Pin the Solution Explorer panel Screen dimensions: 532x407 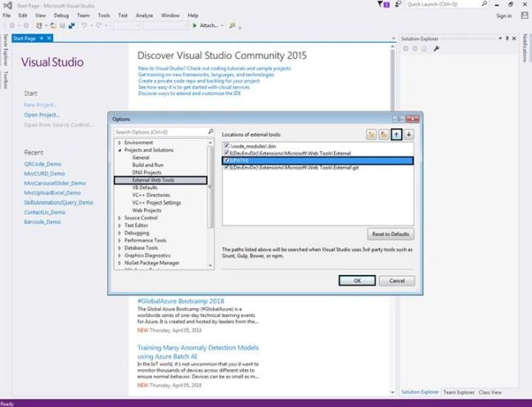[x=507, y=38]
